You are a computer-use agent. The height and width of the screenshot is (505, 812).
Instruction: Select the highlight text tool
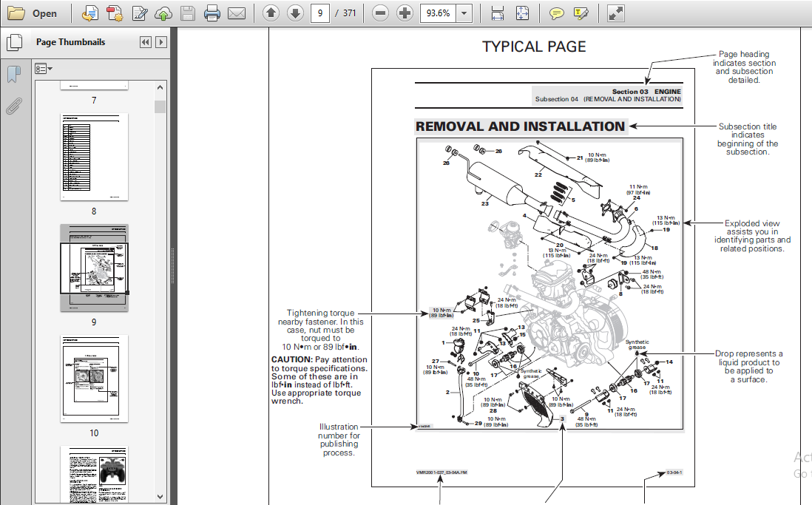click(581, 13)
